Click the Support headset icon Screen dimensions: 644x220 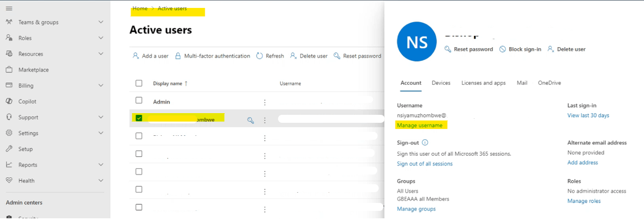[9, 117]
